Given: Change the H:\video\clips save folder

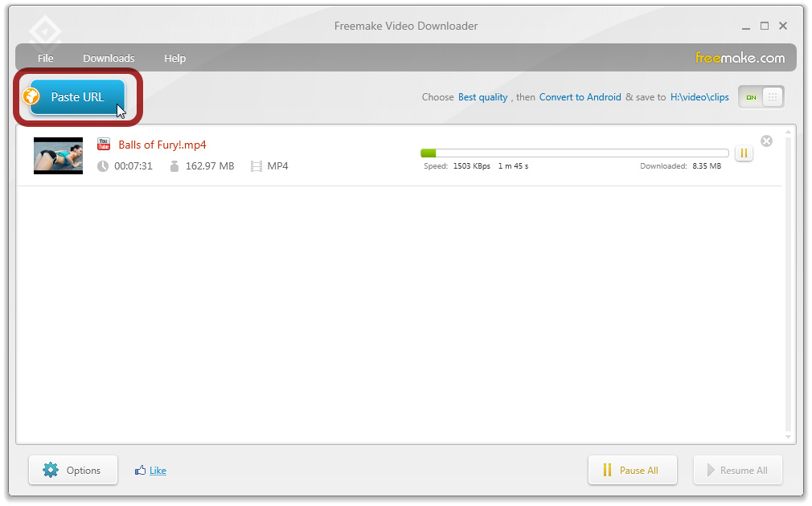Looking at the screenshot, I should pos(699,97).
